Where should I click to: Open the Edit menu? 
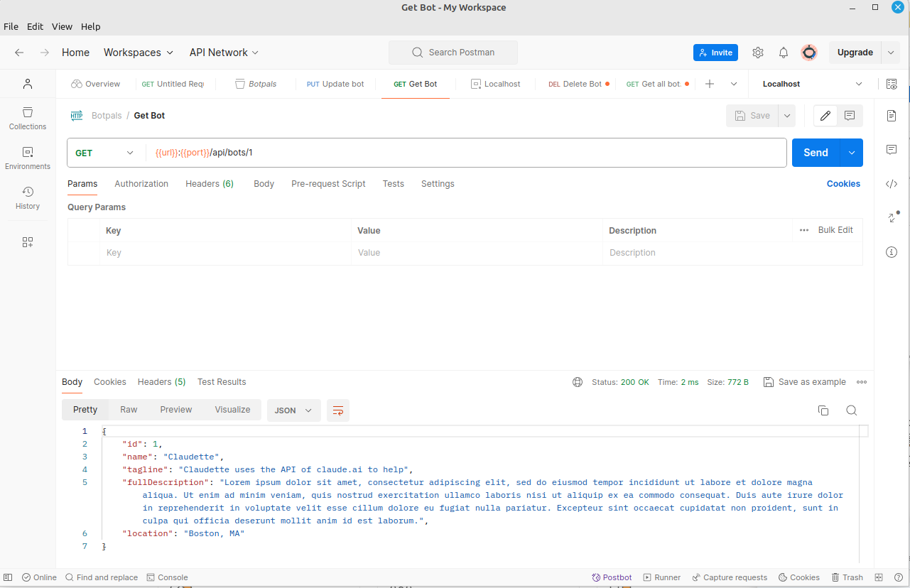(35, 26)
